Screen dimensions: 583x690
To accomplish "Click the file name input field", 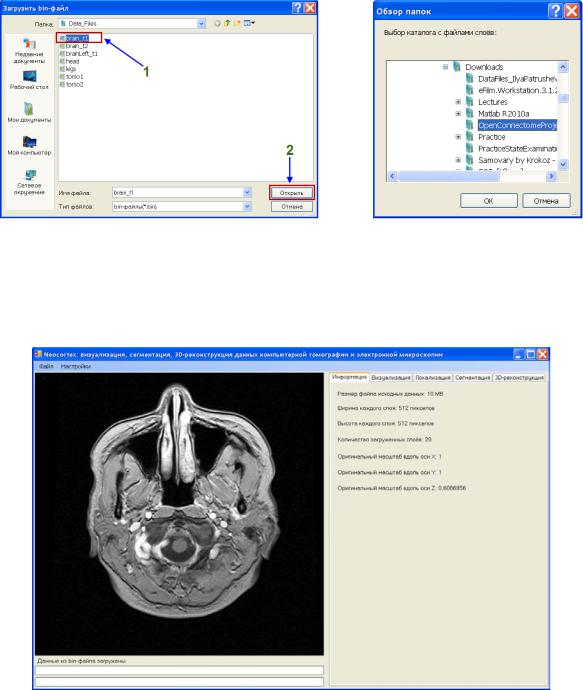I will 178,193.
